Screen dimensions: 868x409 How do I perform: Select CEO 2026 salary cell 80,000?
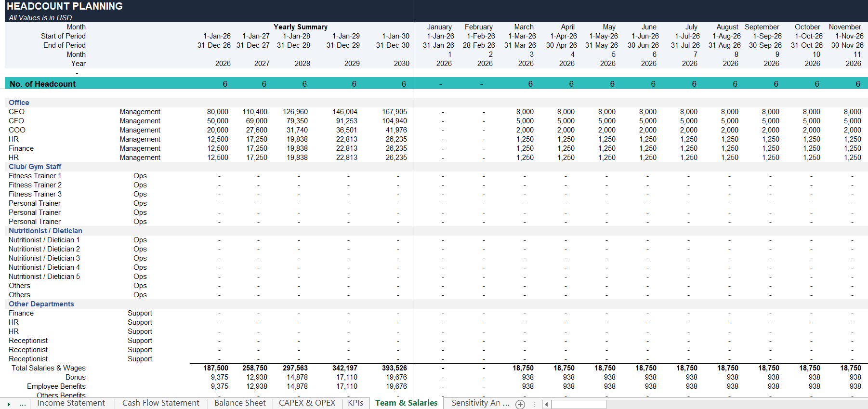click(x=218, y=112)
